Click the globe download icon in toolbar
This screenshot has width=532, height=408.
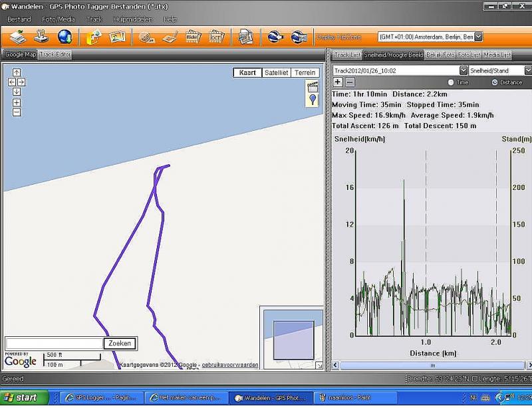click(x=65, y=37)
